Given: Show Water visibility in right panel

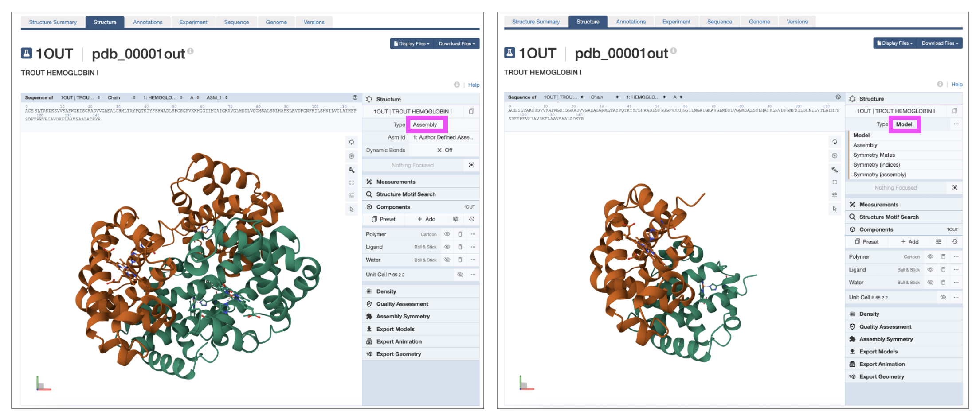Looking at the screenshot, I should [930, 283].
